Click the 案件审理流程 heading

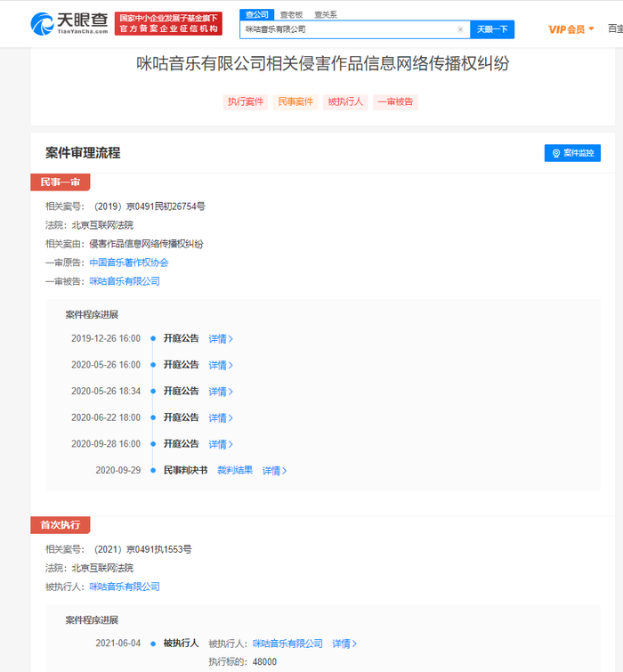coord(83,153)
